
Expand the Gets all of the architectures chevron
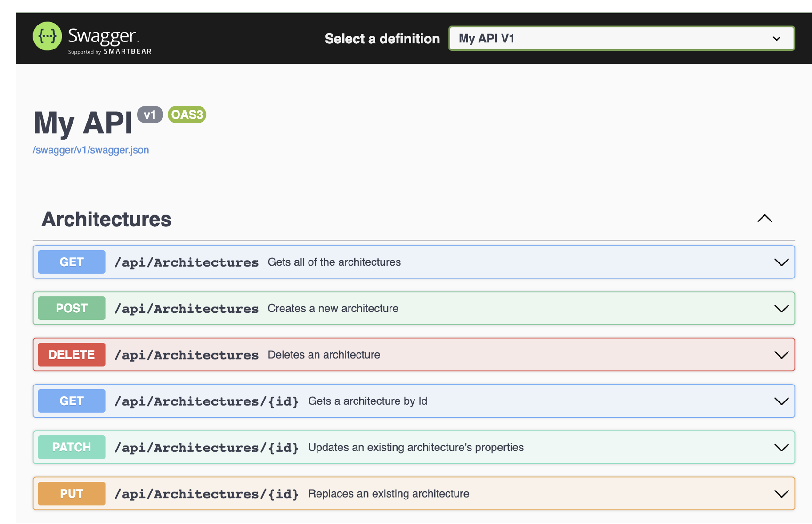coord(781,262)
